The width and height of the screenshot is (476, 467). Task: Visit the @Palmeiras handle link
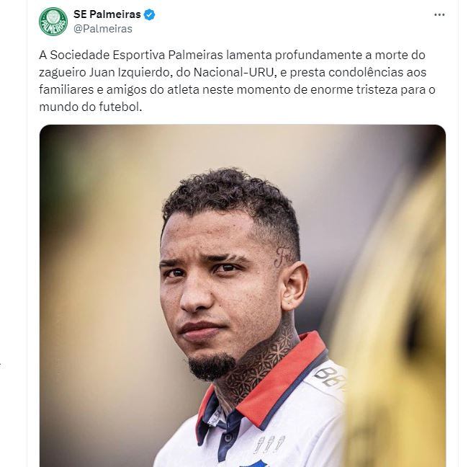click(103, 29)
